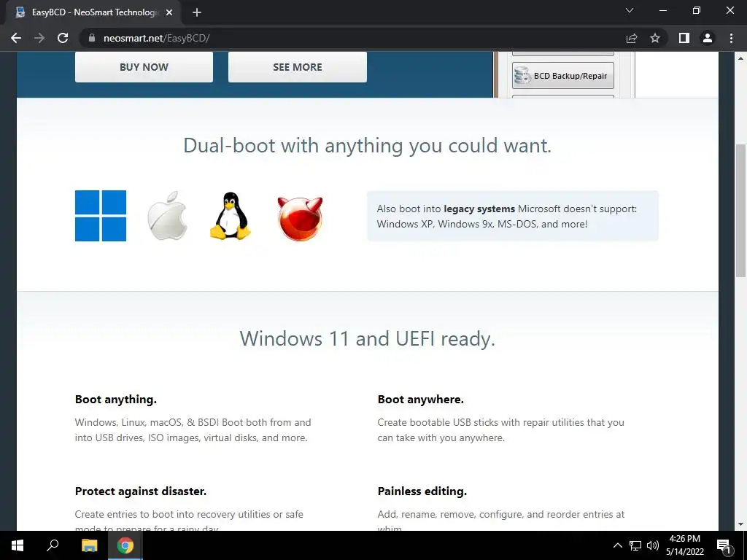
Task: Open Chrome three-dot menu
Action: pos(731,38)
